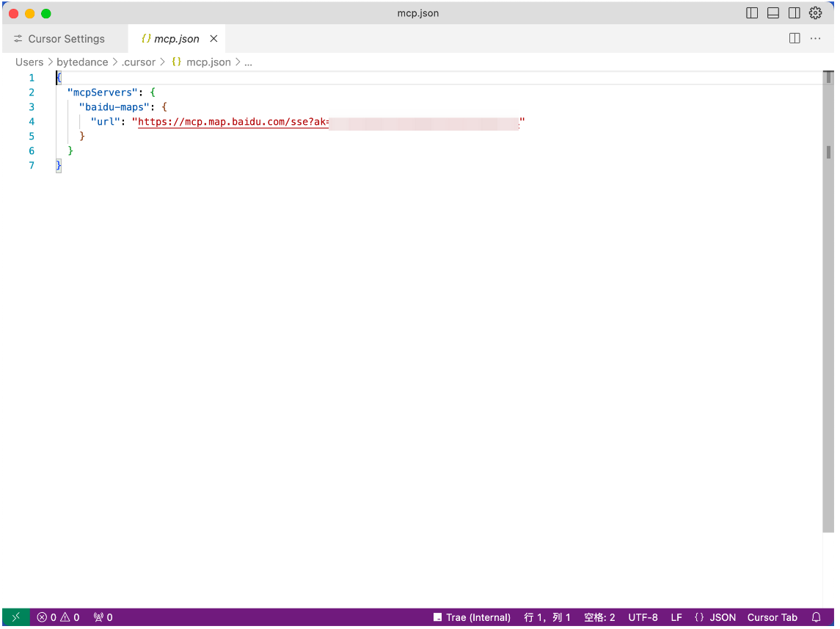Select the mcp.json editor tab
Image resolution: width=840 pixels, height=629 pixels.
[176, 39]
